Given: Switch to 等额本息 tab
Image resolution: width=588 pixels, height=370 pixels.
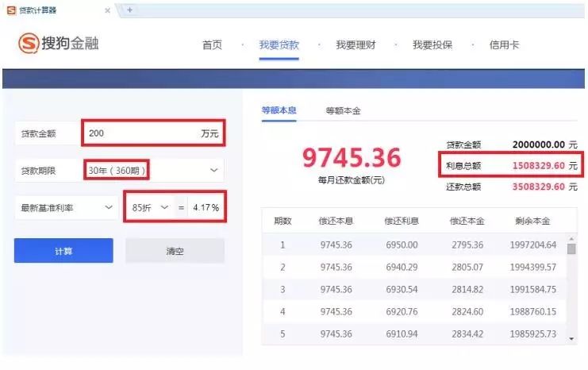Looking at the screenshot, I should [279, 110].
